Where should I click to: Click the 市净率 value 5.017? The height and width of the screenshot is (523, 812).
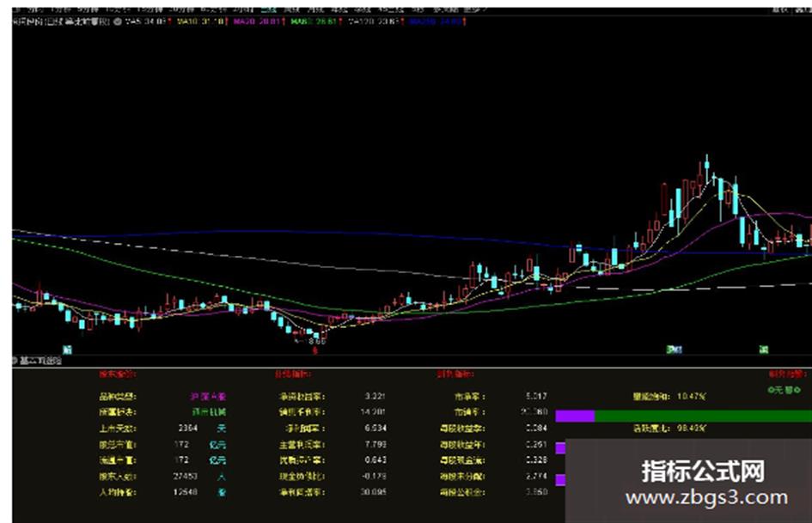point(536,396)
